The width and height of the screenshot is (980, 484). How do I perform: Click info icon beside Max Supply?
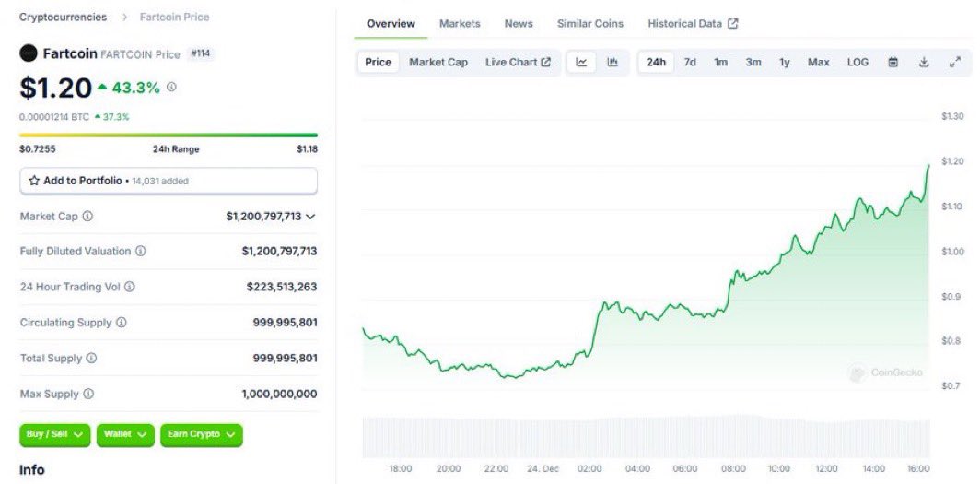pos(88,394)
